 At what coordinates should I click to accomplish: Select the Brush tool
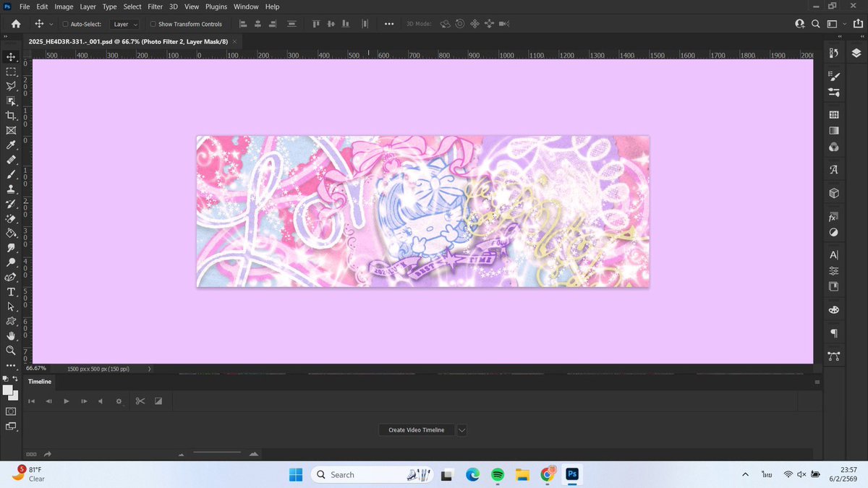(11, 175)
